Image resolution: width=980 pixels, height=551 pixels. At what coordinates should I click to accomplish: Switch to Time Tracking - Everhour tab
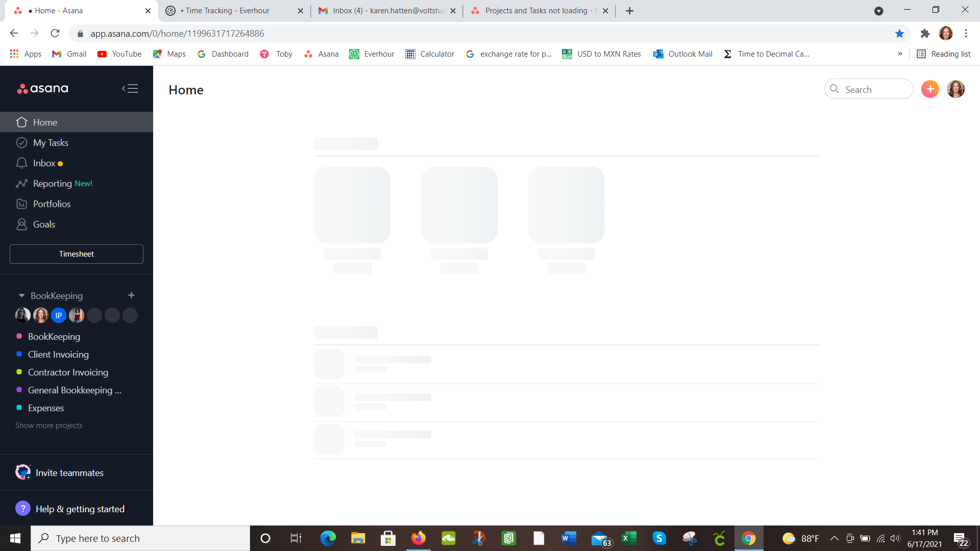[x=227, y=11]
